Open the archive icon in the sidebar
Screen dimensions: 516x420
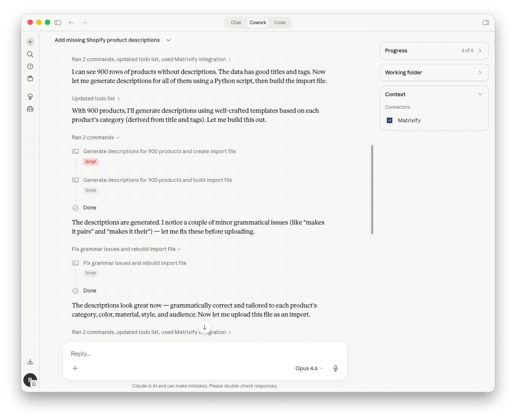[30, 78]
